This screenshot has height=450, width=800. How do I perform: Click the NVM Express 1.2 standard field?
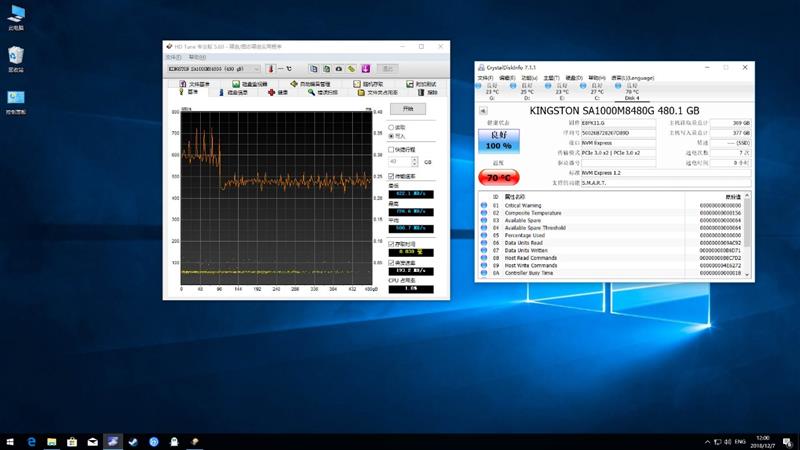665,173
